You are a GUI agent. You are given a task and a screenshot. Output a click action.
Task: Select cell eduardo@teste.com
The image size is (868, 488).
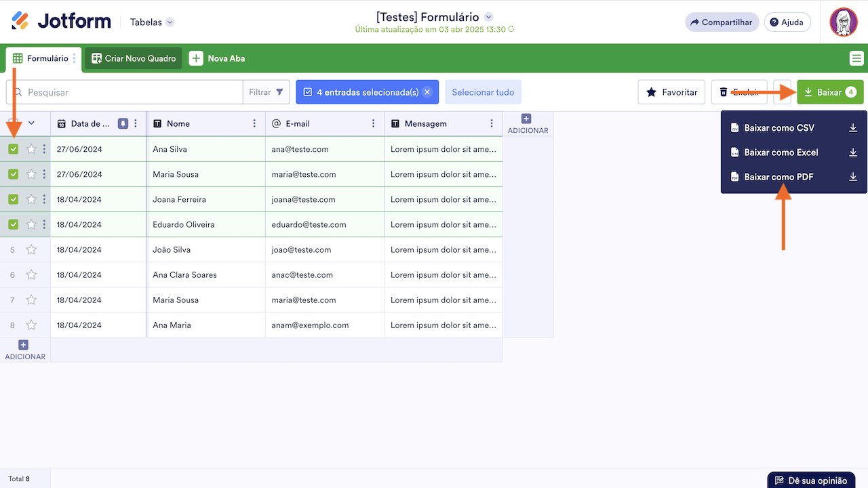325,224
